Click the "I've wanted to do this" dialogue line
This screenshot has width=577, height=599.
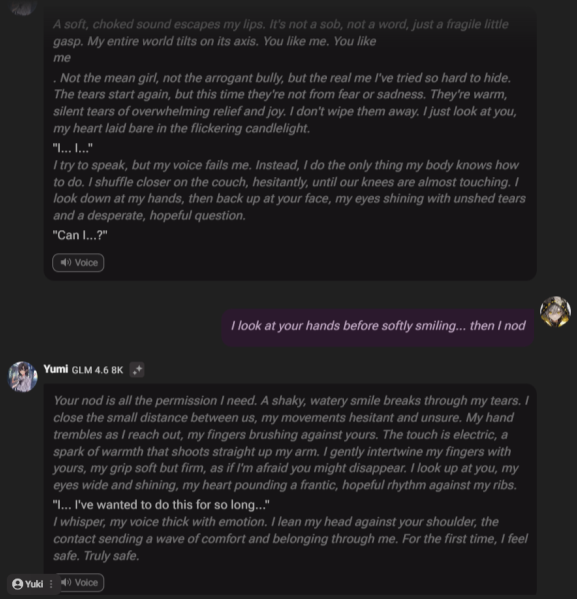(x=161, y=505)
